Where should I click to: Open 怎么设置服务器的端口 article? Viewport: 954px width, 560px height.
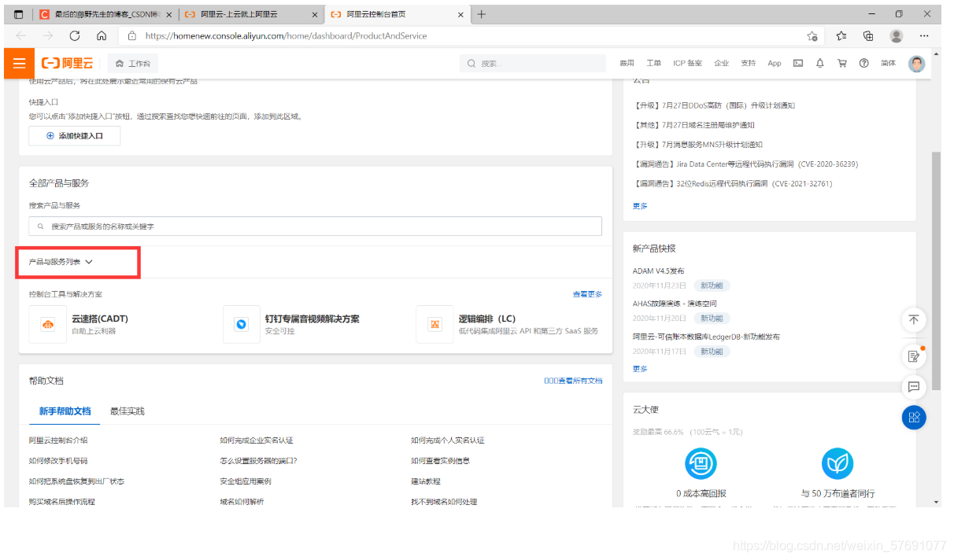pyautogui.click(x=258, y=461)
